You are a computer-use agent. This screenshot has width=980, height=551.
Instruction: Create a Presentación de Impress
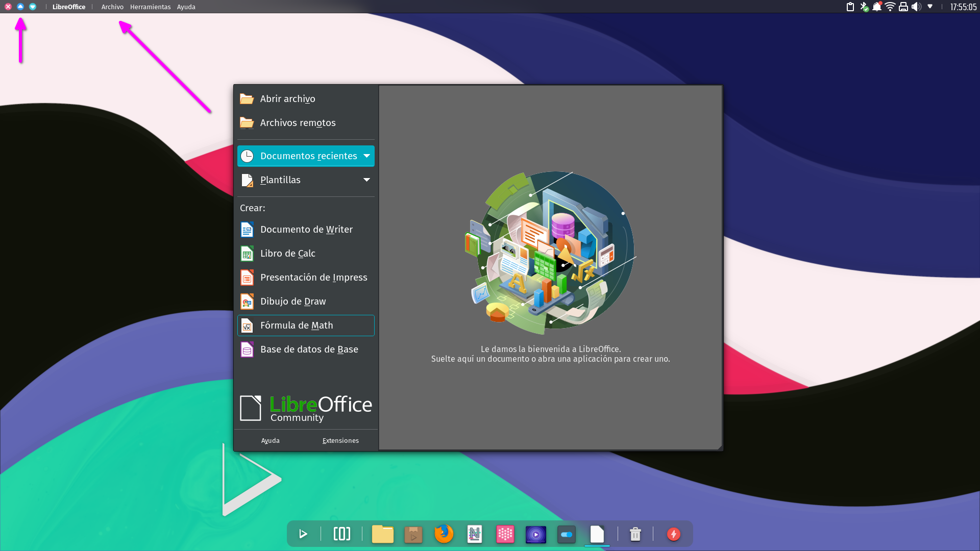(x=306, y=278)
